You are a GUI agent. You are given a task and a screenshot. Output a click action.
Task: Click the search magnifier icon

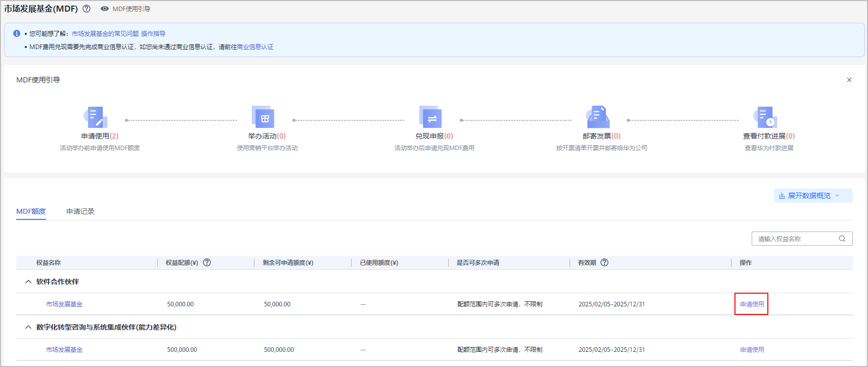click(x=842, y=239)
